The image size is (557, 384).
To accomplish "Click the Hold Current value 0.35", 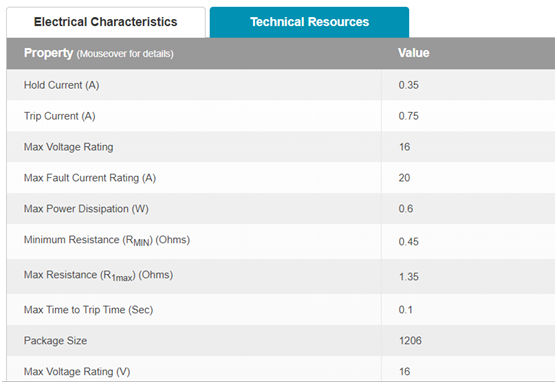I will [409, 85].
